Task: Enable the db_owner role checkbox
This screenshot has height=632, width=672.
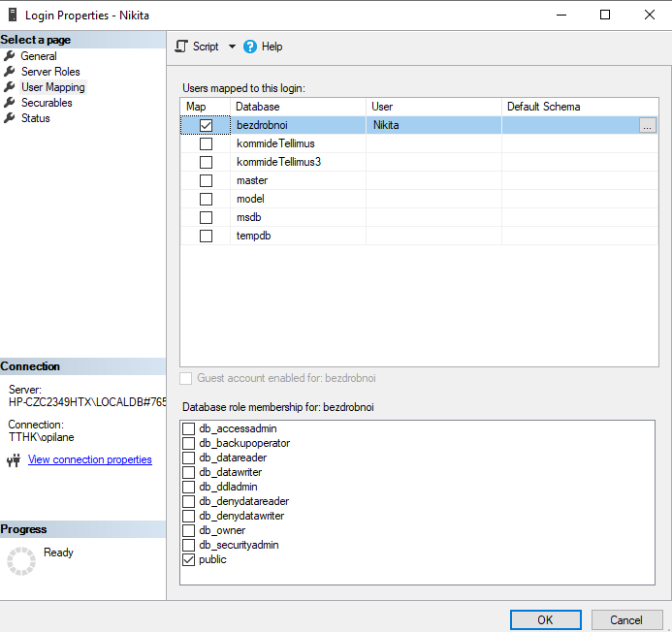Action: tap(189, 530)
